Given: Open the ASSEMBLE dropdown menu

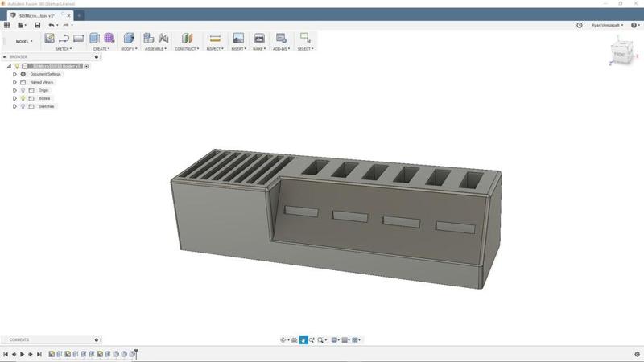Looking at the screenshot, I should (x=155, y=49).
